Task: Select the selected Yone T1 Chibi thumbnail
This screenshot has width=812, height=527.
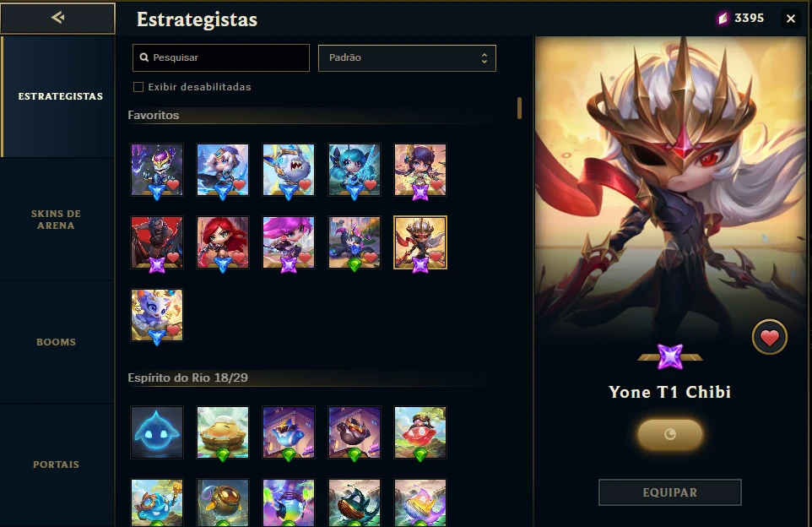Action: point(420,242)
